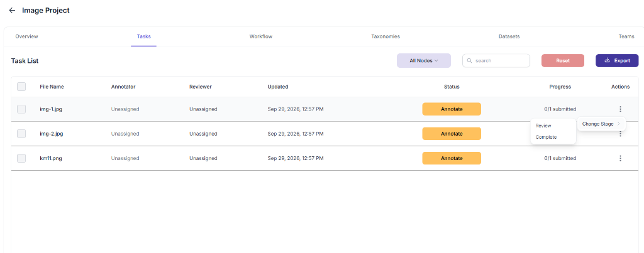Click the Updated column header
The height and width of the screenshot is (253, 644).
pos(278,87)
